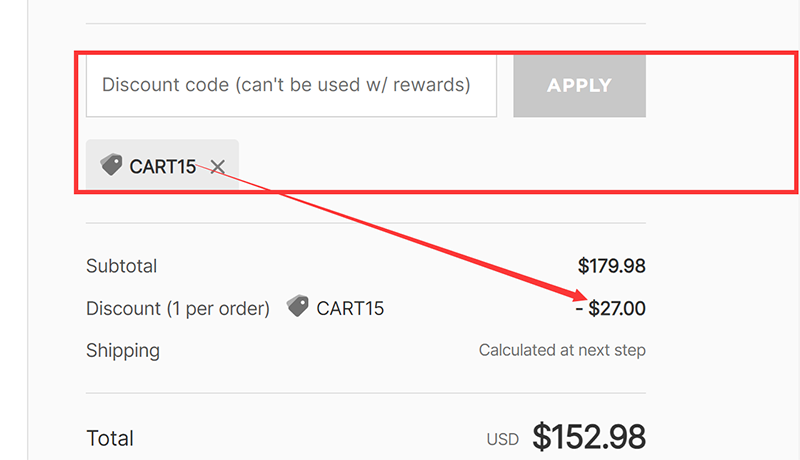Select the CART15 chip label
Screen dimensions: 800x460
(163, 167)
